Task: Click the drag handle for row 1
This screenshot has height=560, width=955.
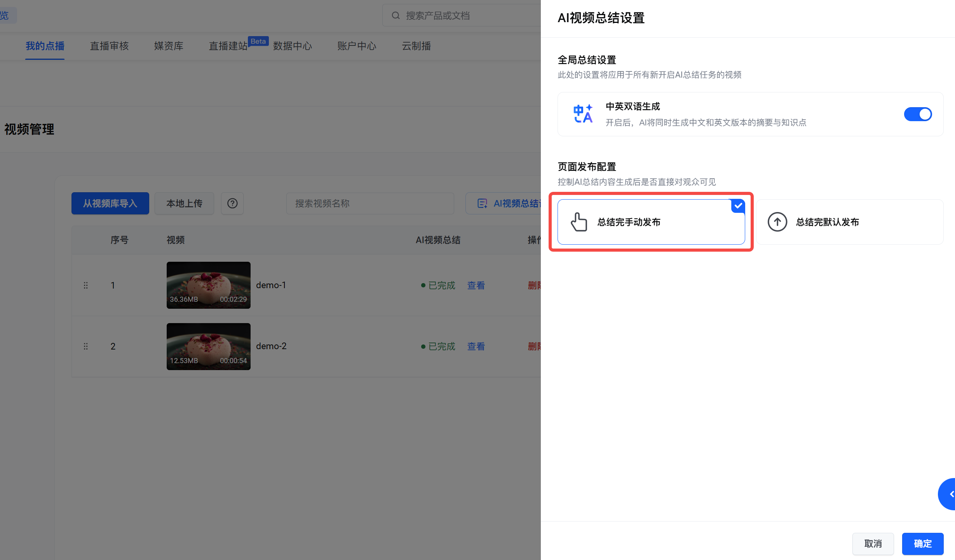Action: click(x=86, y=285)
